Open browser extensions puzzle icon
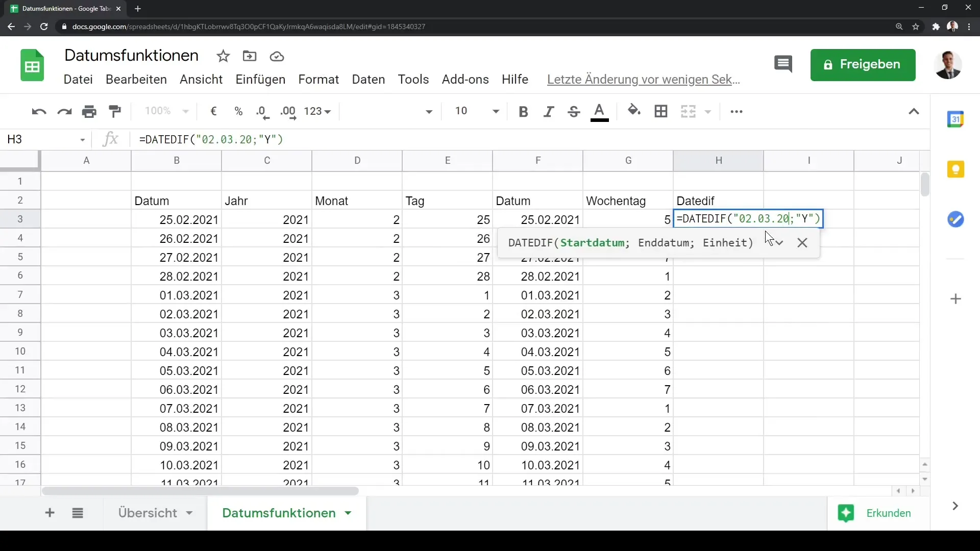This screenshot has width=980, height=551. pyautogui.click(x=936, y=27)
